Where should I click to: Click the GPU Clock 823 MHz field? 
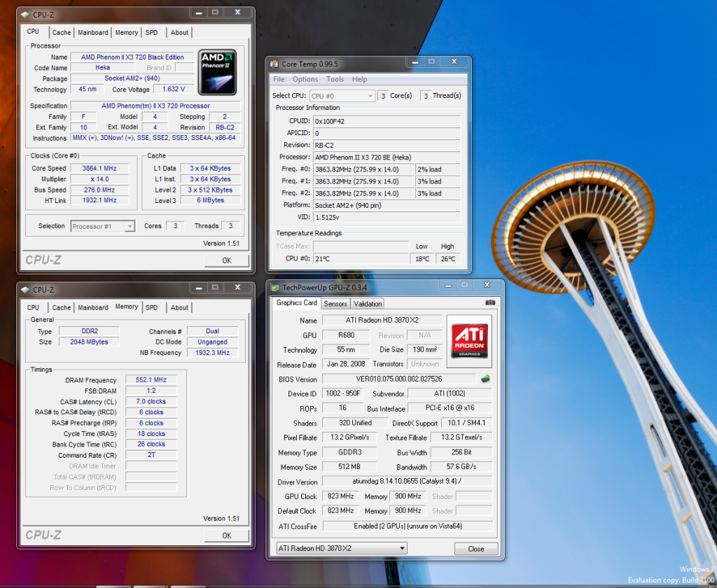[341, 496]
